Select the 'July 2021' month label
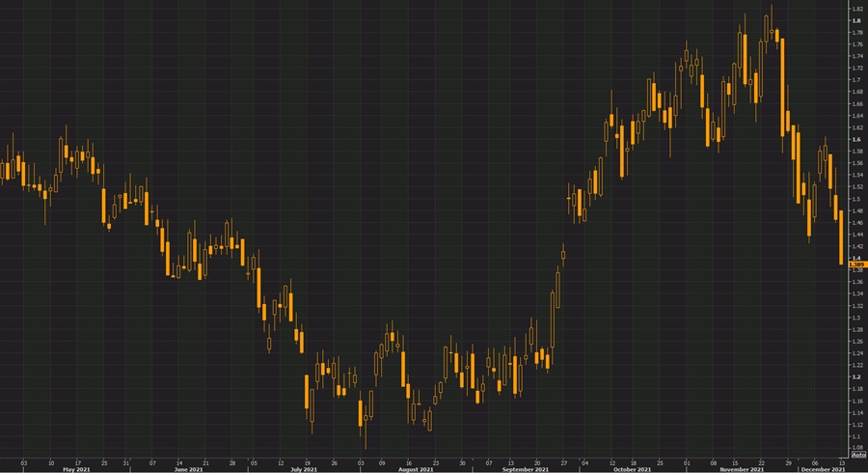This screenshot has width=868, height=473. pos(304,470)
